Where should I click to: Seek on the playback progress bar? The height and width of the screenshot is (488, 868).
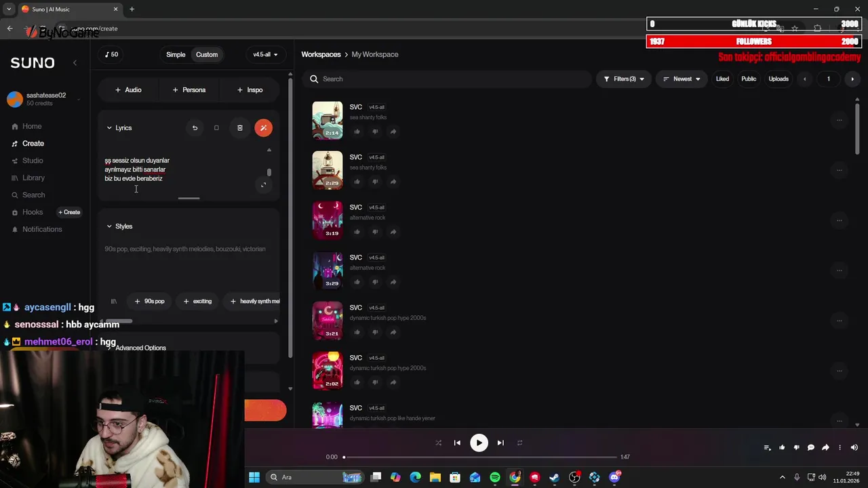pos(480,457)
